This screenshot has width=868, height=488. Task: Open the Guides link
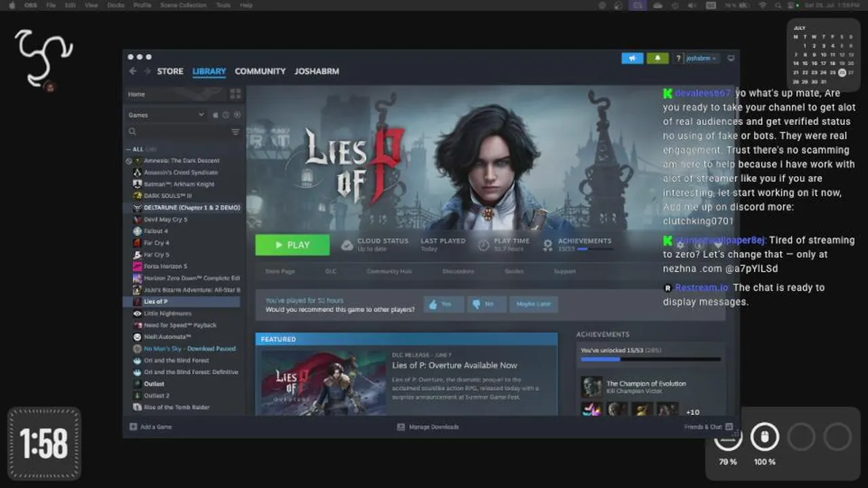pos(514,271)
